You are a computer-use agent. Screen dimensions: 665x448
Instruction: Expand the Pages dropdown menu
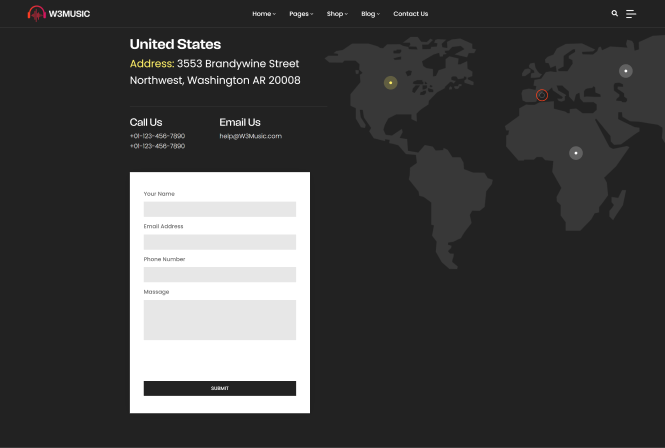click(300, 14)
